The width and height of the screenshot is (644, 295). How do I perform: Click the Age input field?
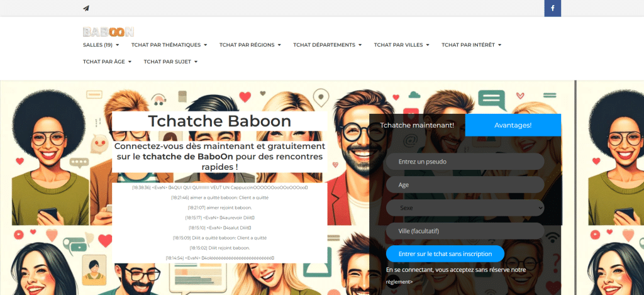[464, 185]
